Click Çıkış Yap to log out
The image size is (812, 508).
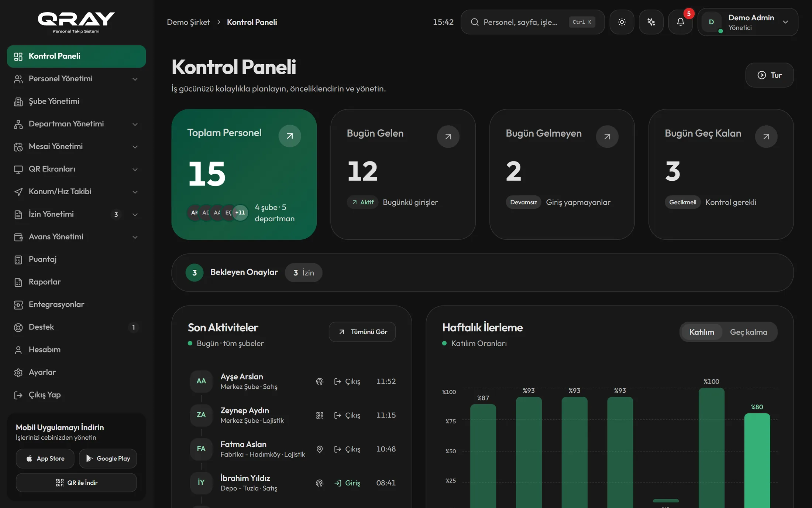pos(76,395)
